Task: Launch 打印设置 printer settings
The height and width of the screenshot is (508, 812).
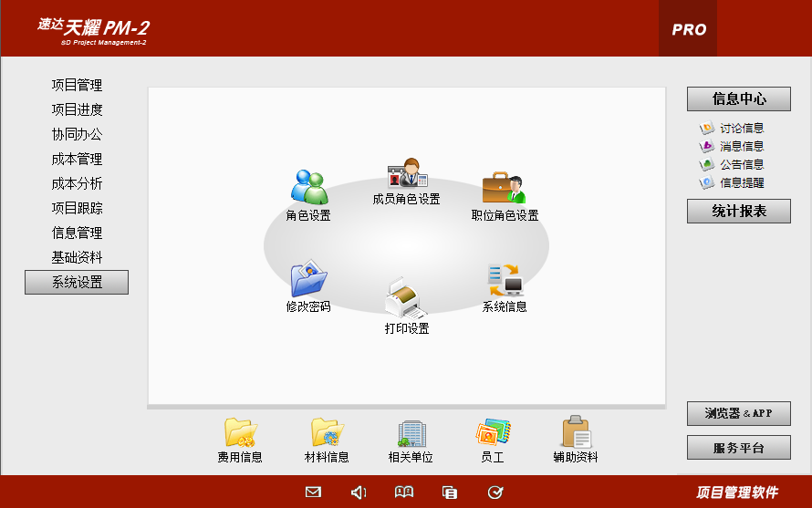Action: coord(406,298)
